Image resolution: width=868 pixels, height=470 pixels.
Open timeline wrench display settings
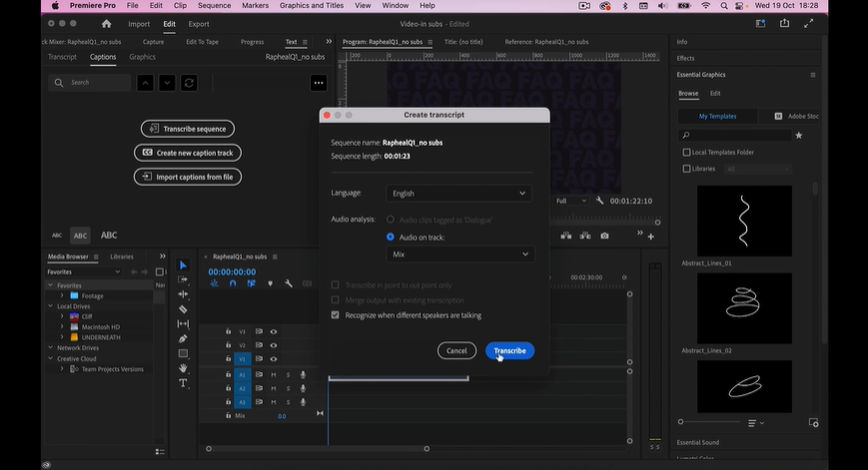point(289,283)
